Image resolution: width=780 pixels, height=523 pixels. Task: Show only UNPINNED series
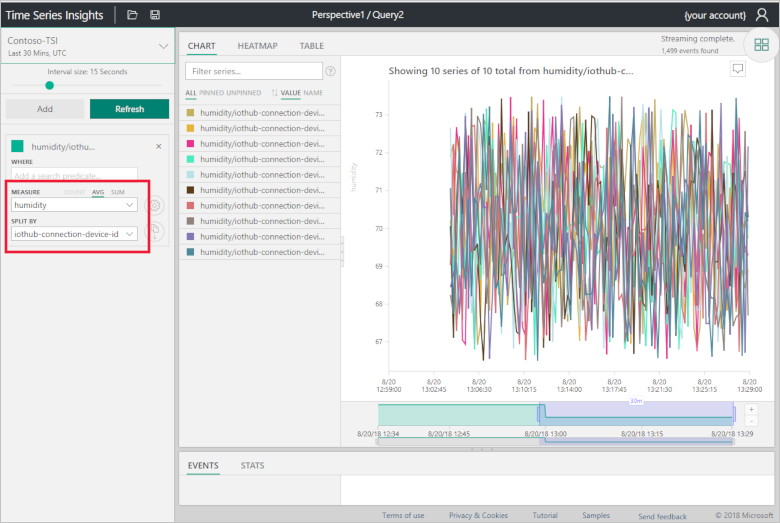click(x=244, y=93)
